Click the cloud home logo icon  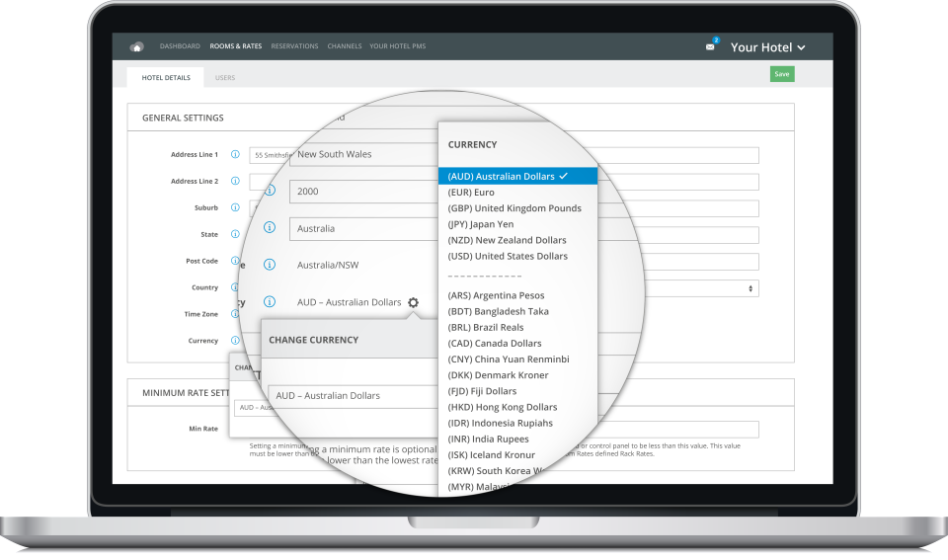pyautogui.click(x=136, y=46)
